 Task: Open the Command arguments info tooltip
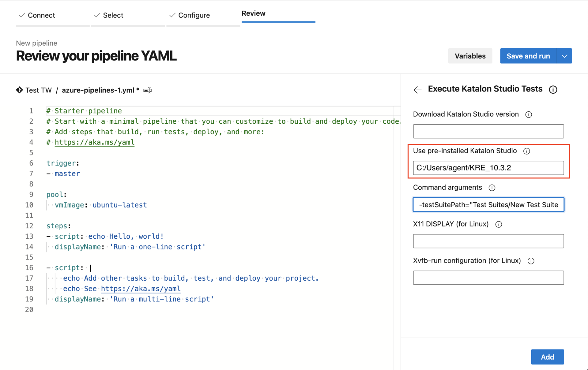492,188
